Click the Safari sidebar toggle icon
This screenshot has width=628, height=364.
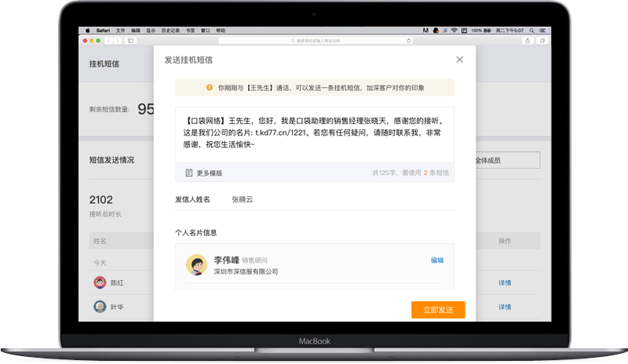pos(130,40)
